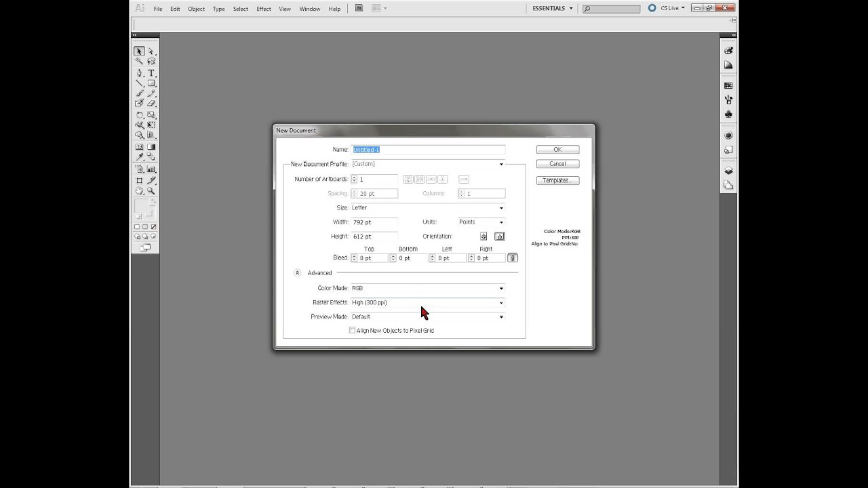Viewport: 868px width, 488px height.
Task: Open the View menu
Action: 285,9
